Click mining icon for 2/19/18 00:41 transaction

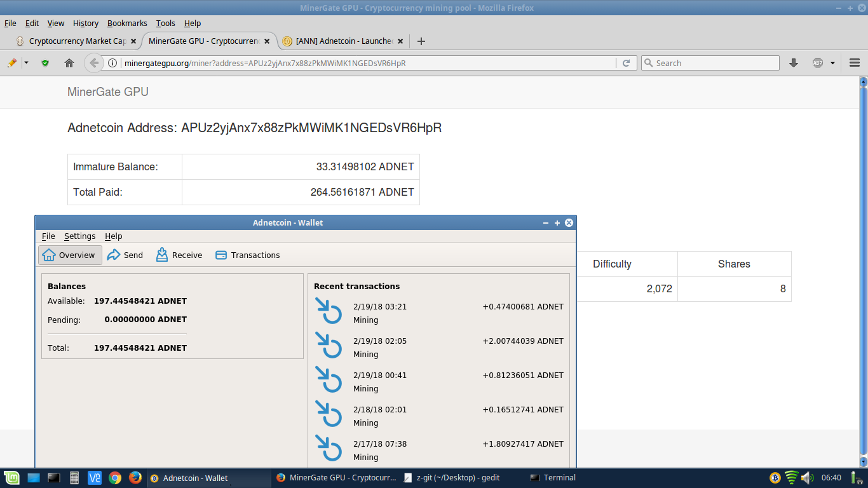pyautogui.click(x=329, y=380)
